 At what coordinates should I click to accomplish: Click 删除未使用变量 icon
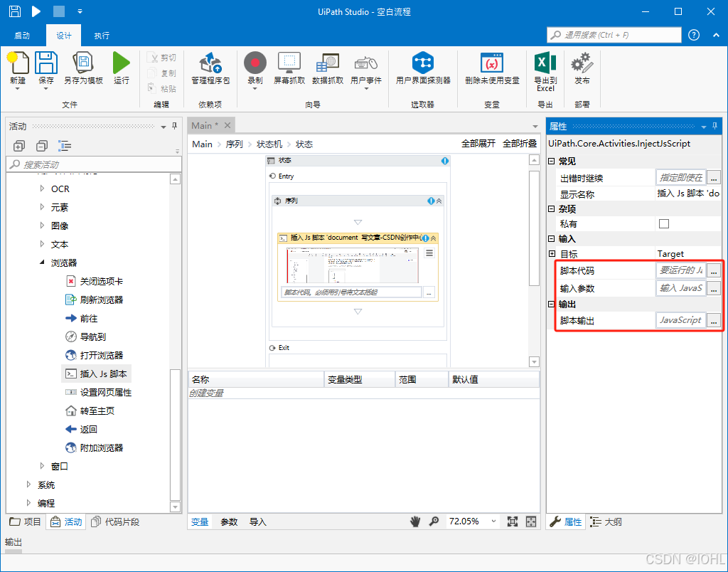point(492,63)
